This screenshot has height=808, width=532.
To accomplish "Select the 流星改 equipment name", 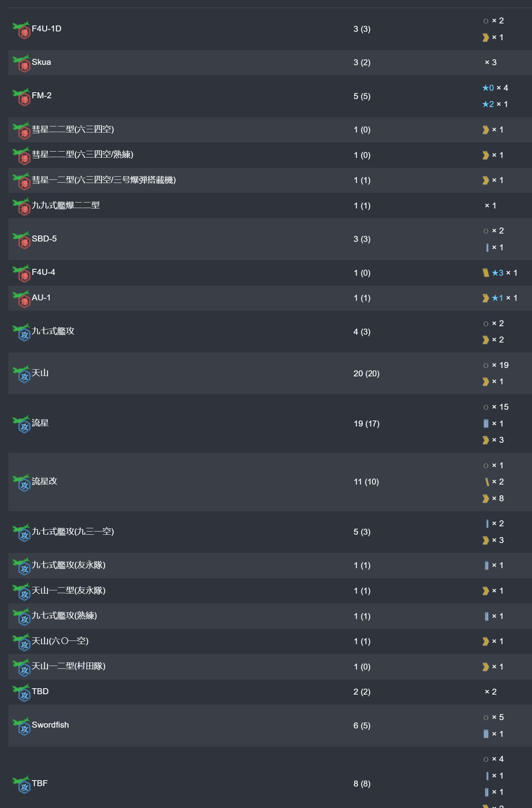I will coord(45,481).
